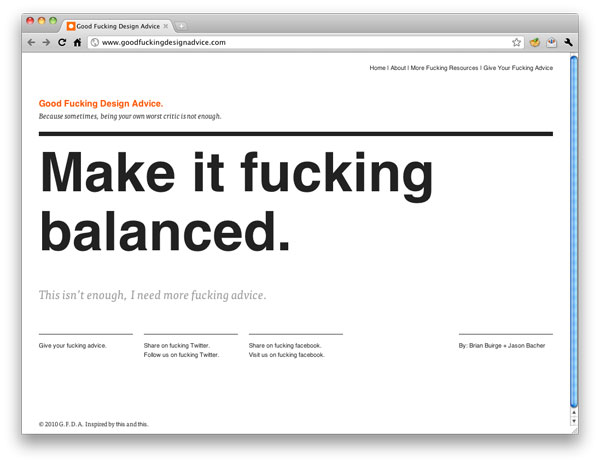Reload the page with refresh icon
The height and width of the screenshot is (464, 600).
(x=62, y=42)
